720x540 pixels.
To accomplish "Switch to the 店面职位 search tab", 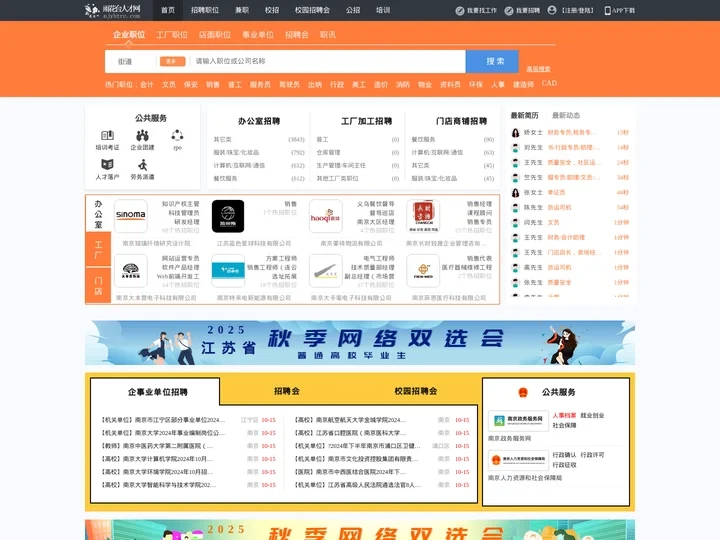I will click(x=215, y=34).
